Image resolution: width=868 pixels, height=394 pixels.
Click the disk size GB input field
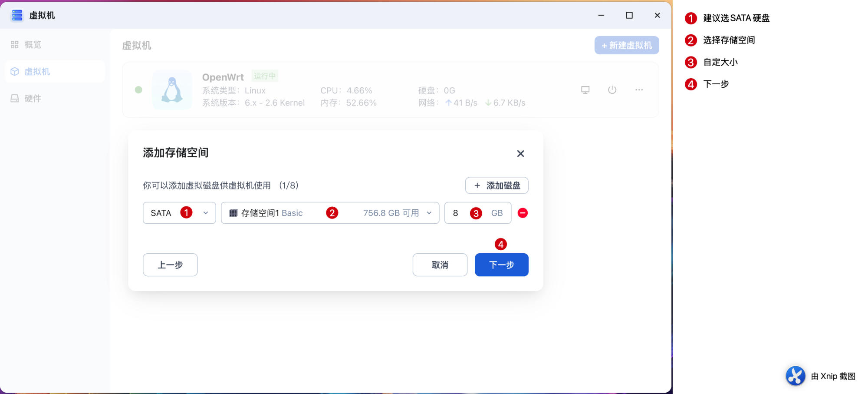(460, 213)
